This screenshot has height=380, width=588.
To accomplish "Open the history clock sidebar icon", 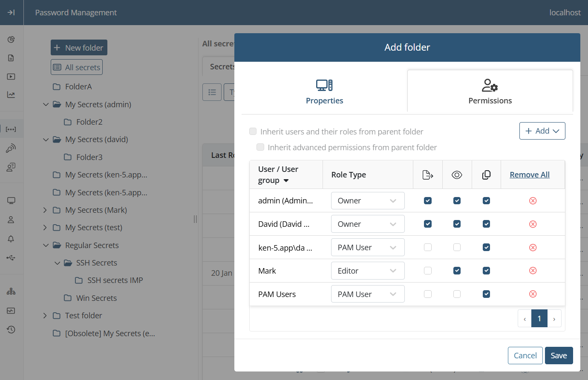I will coord(11,329).
